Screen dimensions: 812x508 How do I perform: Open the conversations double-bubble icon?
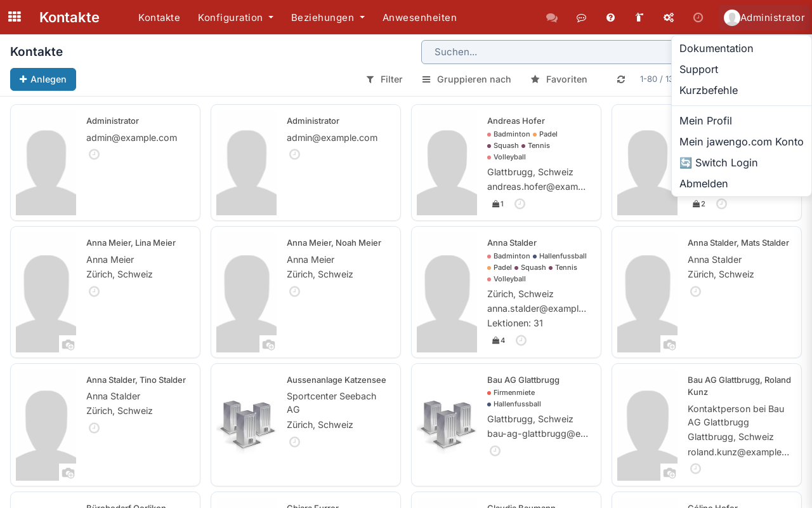pyautogui.click(x=552, y=18)
